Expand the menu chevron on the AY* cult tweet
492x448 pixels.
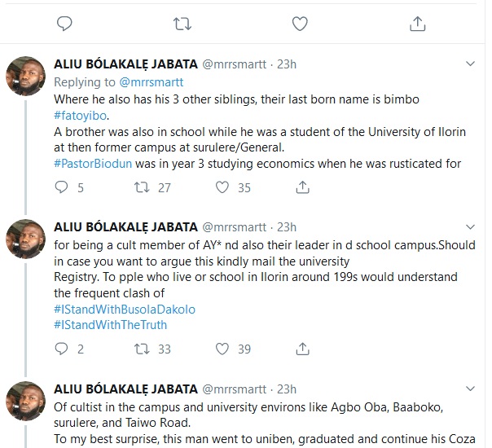[470, 226]
